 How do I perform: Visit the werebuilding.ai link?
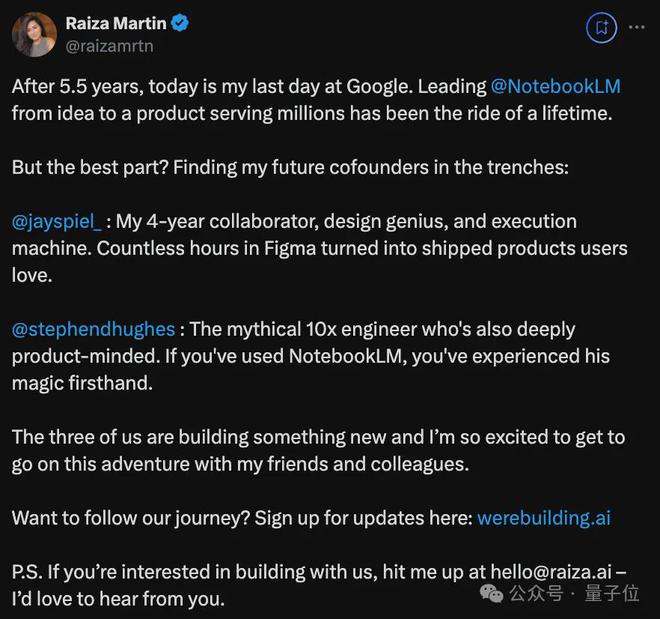pyautogui.click(x=543, y=518)
